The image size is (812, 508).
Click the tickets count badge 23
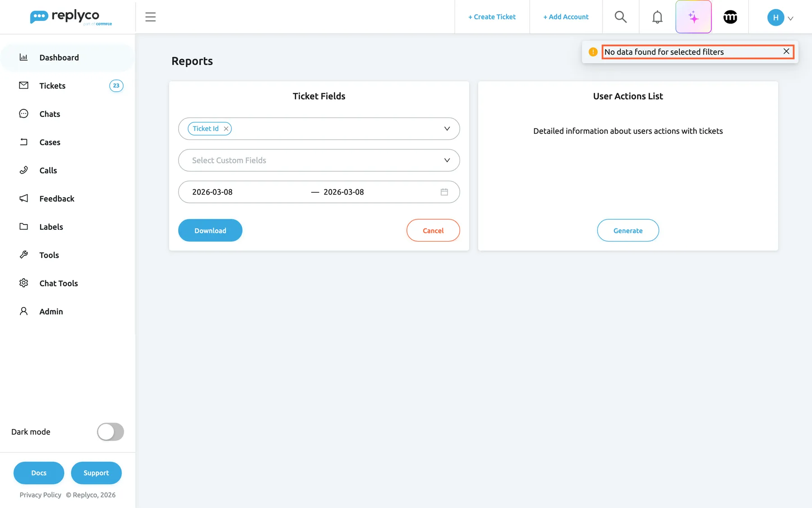coord(116,86)
